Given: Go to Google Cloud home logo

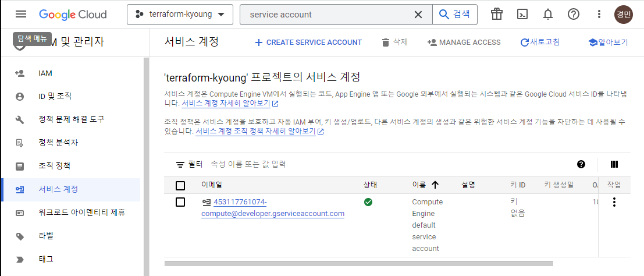Looking at the screenshot, I should tap(73, 15).
